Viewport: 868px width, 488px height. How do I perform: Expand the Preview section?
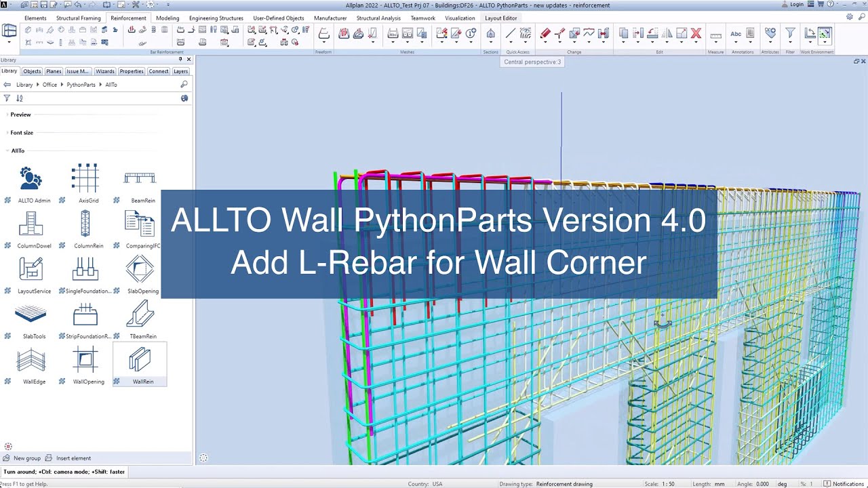pos(19,115)
